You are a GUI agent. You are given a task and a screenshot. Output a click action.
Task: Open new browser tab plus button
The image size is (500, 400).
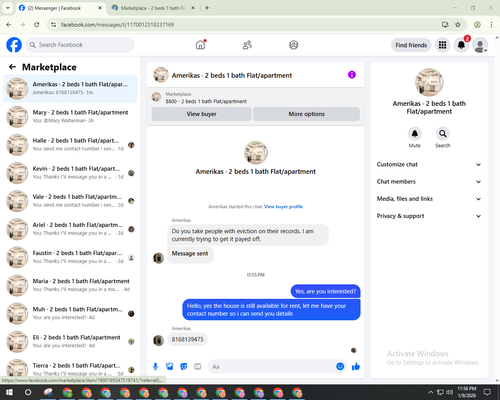(207, 8)
